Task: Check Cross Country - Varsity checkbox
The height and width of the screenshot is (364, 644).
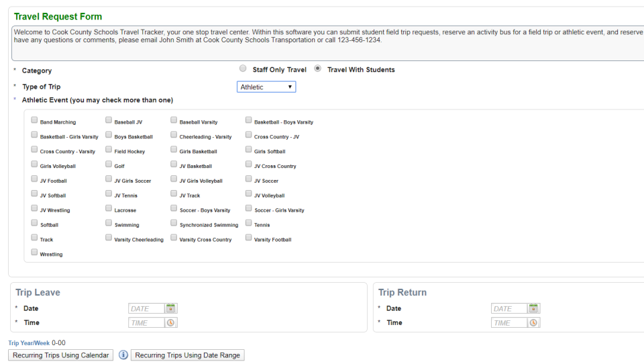Action: pyautogui.click(x=34, y=149)
